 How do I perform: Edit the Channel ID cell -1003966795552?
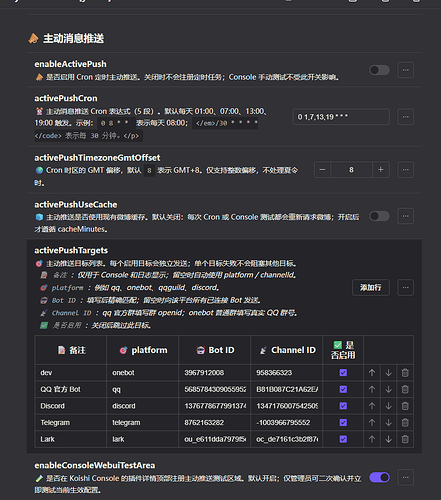click(287, 423)
